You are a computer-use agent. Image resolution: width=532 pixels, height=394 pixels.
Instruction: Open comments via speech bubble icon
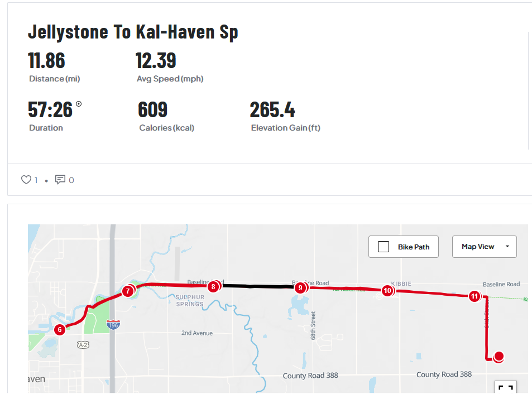pos(60,180)
